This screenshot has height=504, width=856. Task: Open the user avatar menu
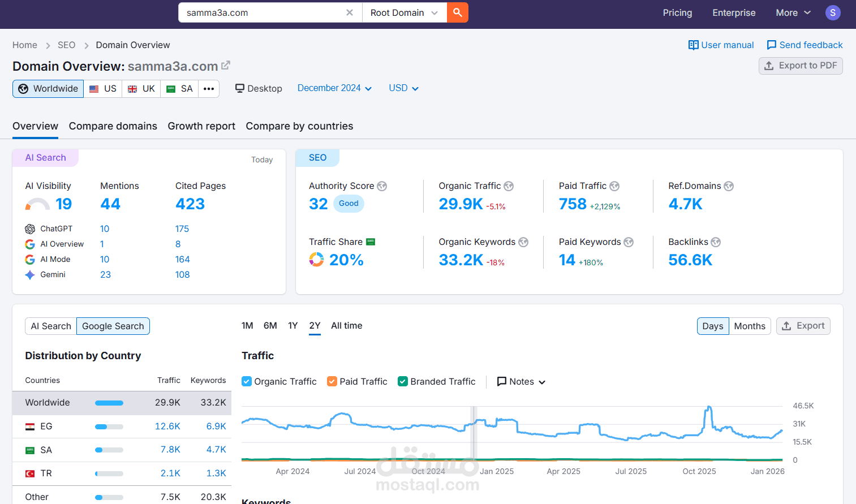(833, 12)
